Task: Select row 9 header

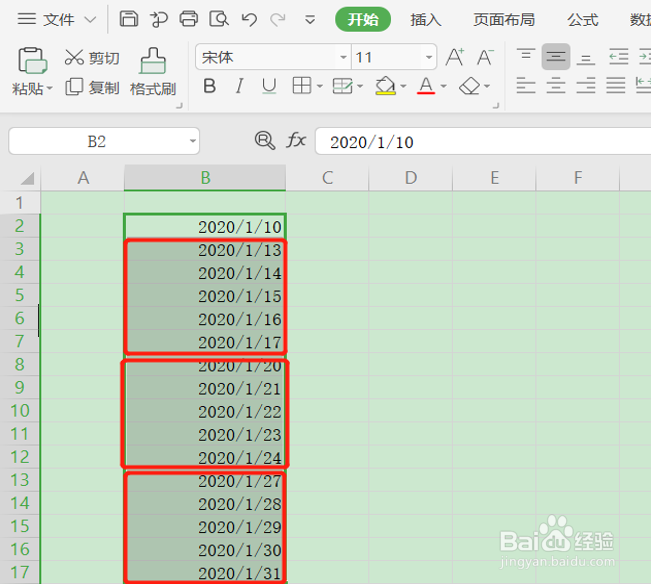Action: coord(20,388)
